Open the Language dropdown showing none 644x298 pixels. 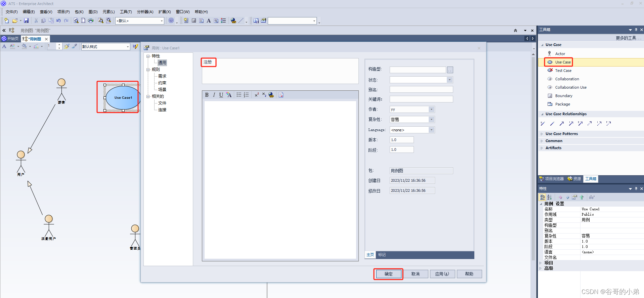click(x=431, y=130)
